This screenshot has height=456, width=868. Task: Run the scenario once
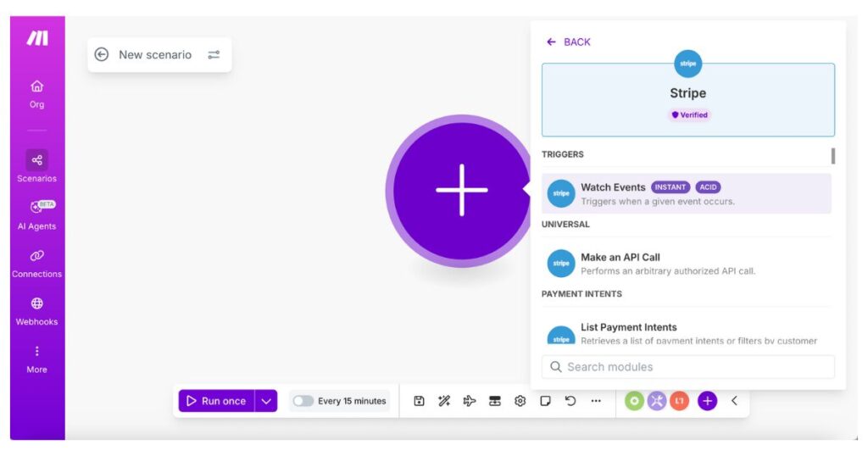click(x=216, y=401)
